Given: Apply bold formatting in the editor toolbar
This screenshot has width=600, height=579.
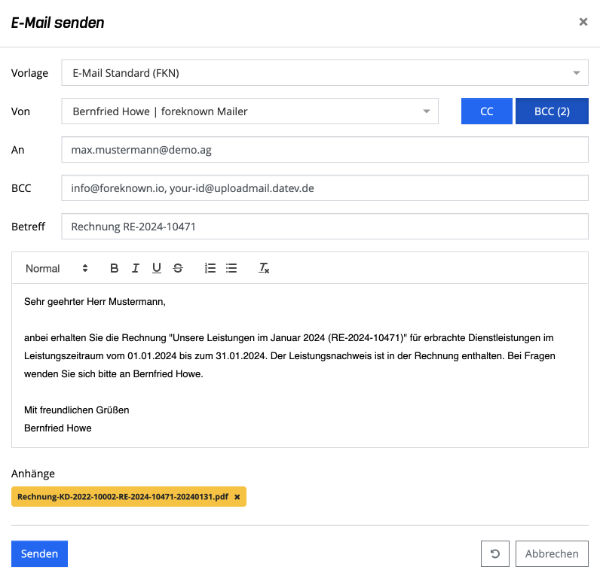Looking at the screenshot, I should 114,268.
